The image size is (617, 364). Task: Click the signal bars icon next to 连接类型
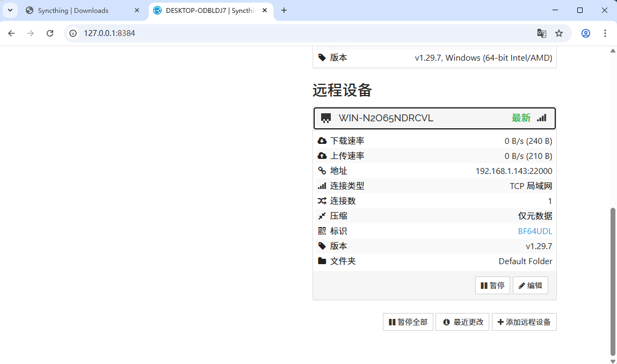coord(322,185)
